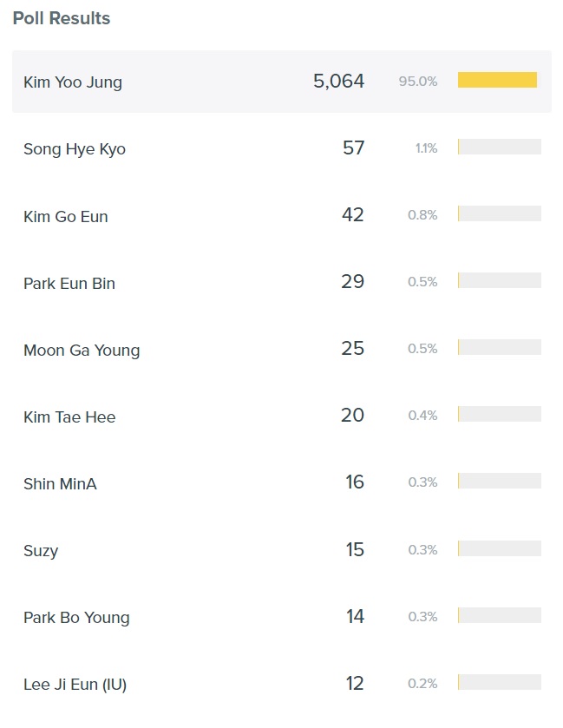The image size is (563, 728).
Task: Click the Moon Ga Young name
Action: click(x=82, y=351)
